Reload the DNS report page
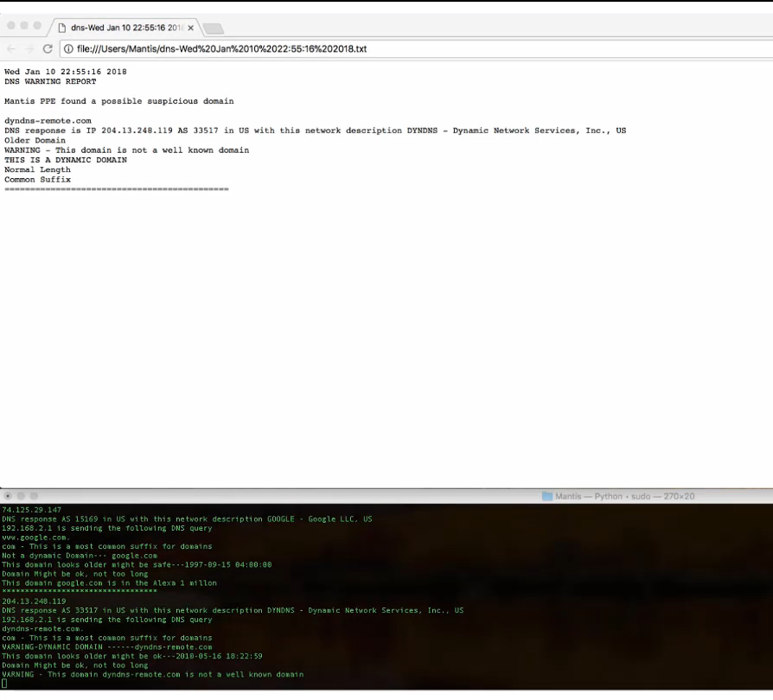 [48, 49]
